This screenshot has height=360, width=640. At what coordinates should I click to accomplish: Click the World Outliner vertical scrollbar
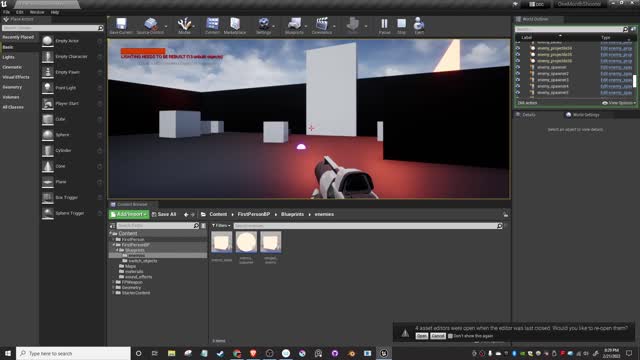pyautogui.click(x=634, y=80)
